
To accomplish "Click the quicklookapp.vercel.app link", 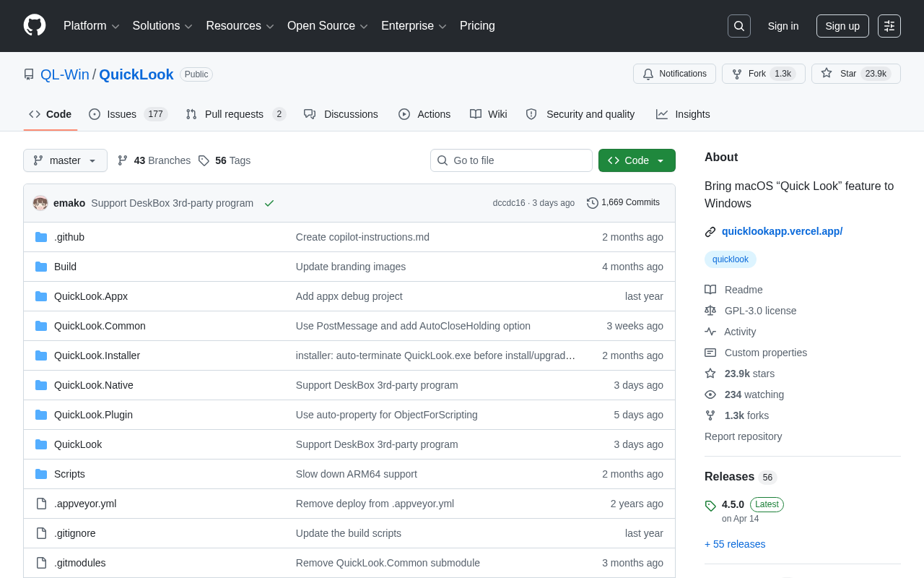I will click(x=782, y=231).
